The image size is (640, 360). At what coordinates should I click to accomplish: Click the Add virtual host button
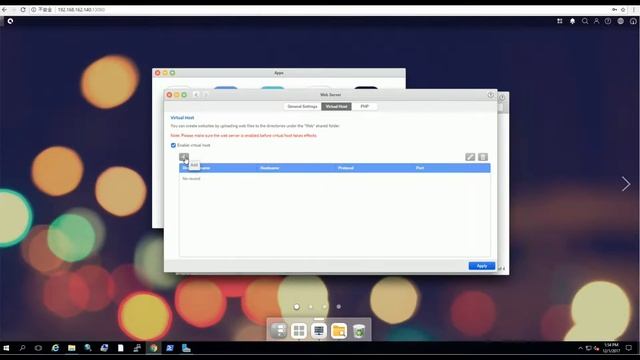click(184, 157)
